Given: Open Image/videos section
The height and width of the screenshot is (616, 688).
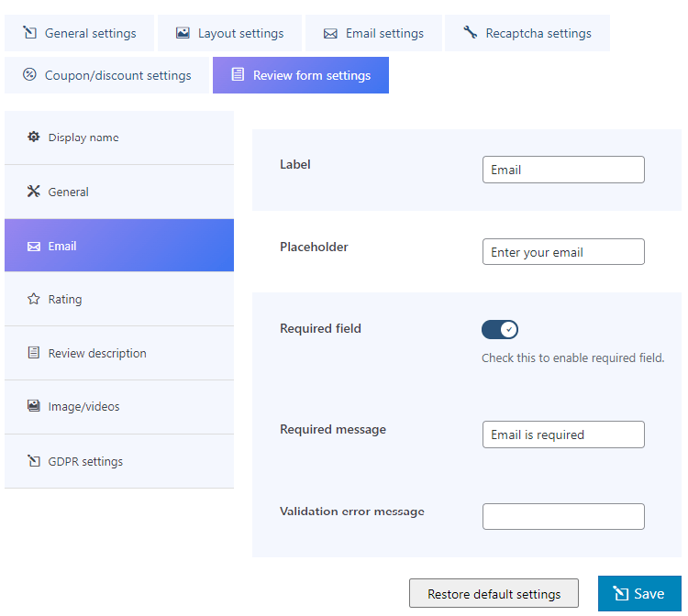Looking at the screenshot, I should pyautogui.click(x=119, y=407).
